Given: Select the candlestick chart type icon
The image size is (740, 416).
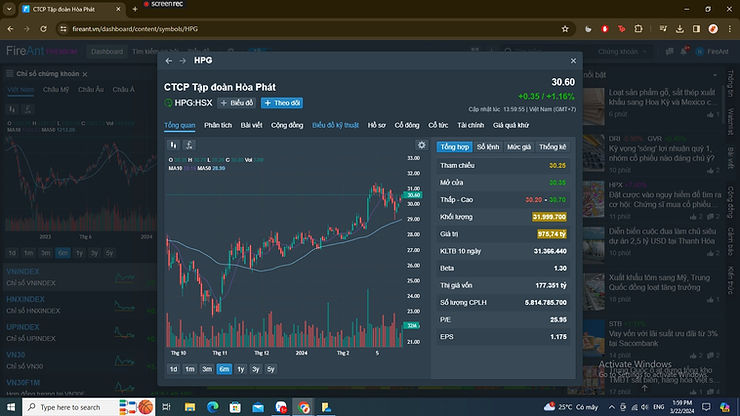Looking at the screenshot, I should tap(174, 145).
